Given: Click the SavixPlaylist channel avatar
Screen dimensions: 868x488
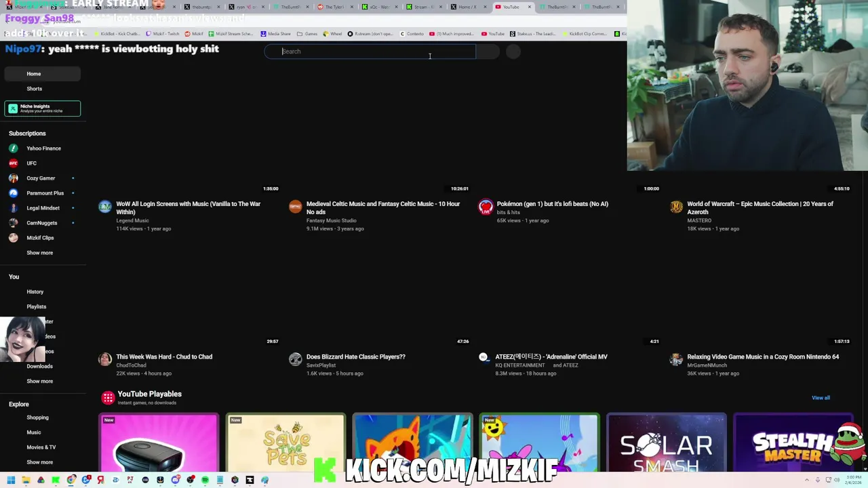Looking at the screenshot, I should pyautogui.click(x=295, y=359).
